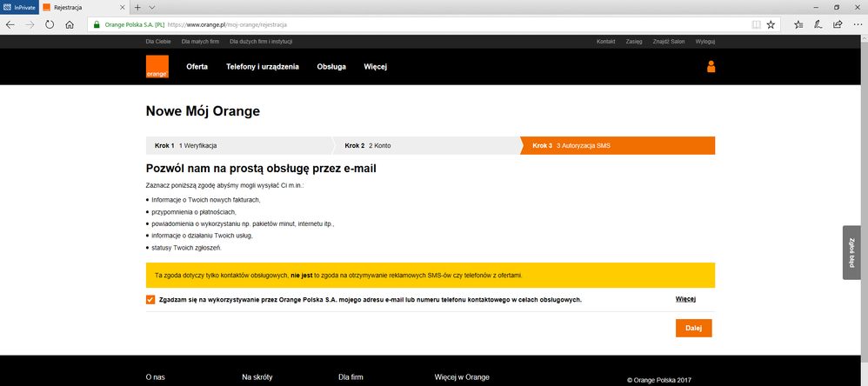Click the Share icon in browser toolbar
The width and height of the screenshot is (868, 386).
point(837,24)
